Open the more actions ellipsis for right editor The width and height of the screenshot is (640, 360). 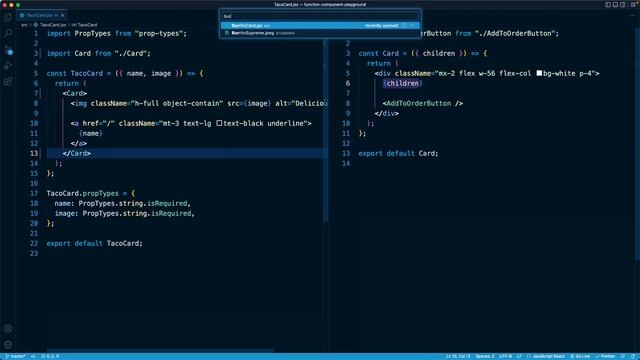(x=632, y=16)
